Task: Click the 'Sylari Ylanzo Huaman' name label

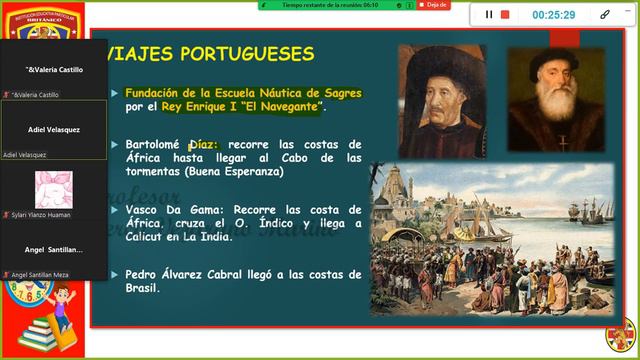Action: (41, 215)
